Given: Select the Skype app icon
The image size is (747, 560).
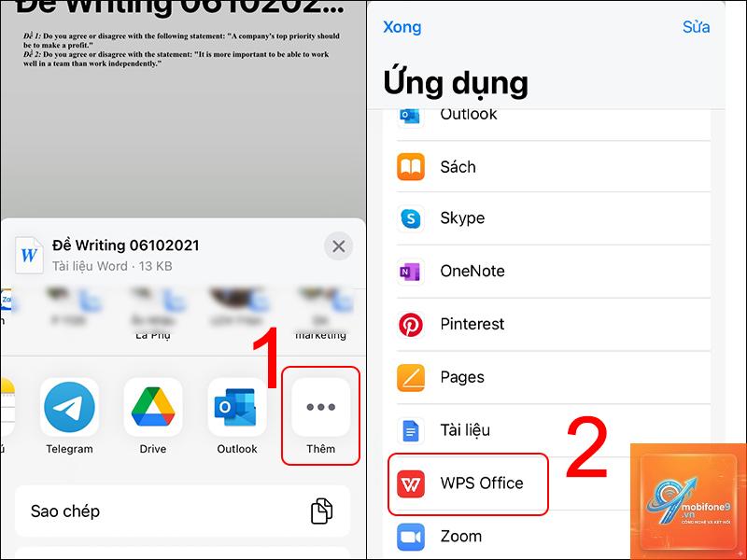Looking at the screenshot, I should (x=411, y=218).
